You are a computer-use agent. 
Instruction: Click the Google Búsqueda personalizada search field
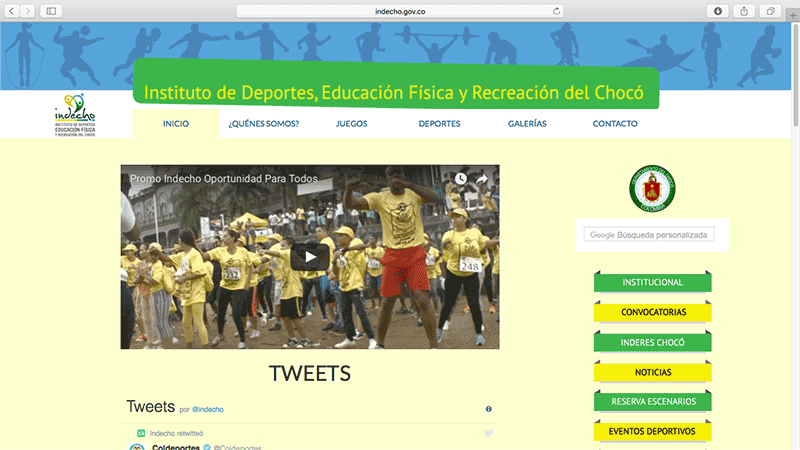[x=649, y=235]
